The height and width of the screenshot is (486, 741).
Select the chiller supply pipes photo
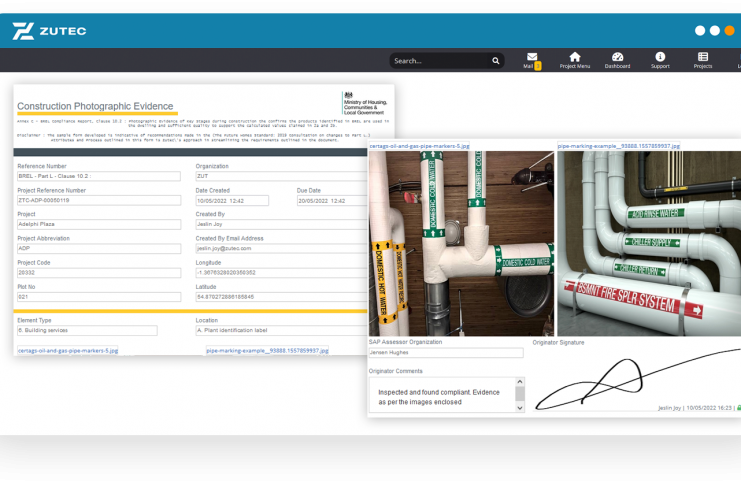[x=649, y=243]
